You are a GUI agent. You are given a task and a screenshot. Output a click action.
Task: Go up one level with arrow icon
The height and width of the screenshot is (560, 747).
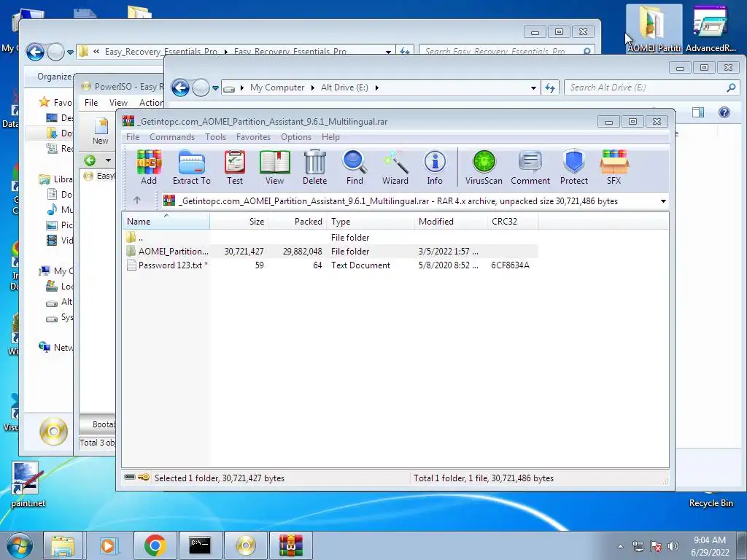tap(137, 201)
